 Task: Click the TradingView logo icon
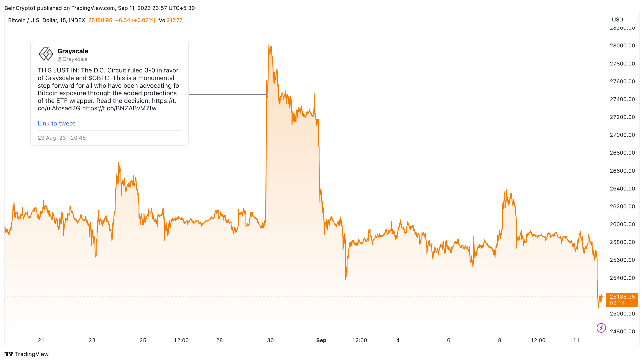pos(9,354)
